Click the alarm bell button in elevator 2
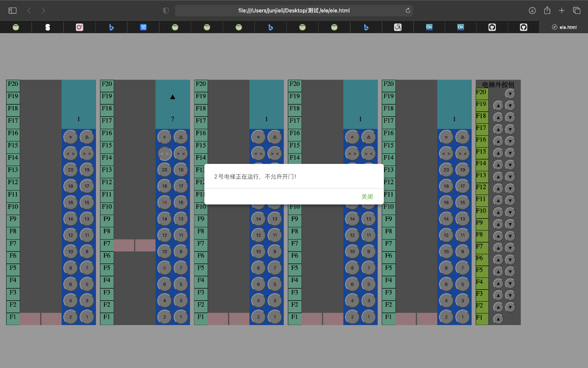588x368 pixels. 181,137
